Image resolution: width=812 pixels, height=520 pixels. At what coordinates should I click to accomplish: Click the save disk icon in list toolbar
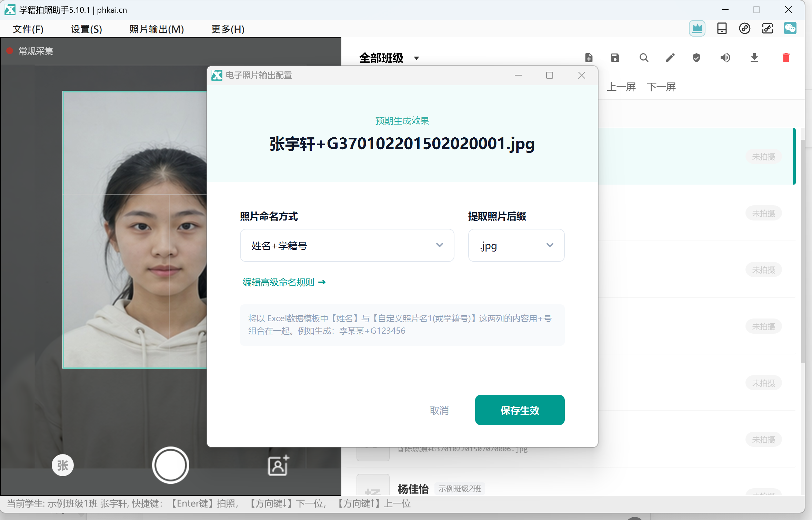pyautogui.click(x=615, y=58)
